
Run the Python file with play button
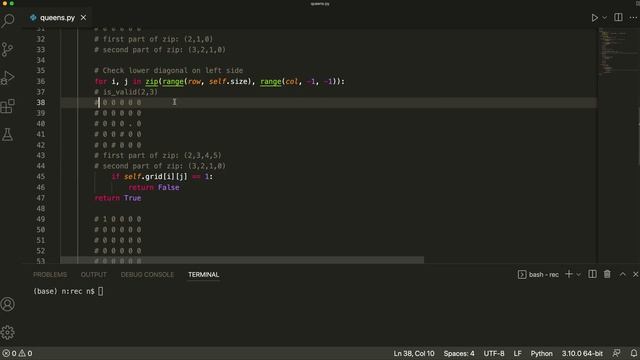pyautogui.click(x=595, y=18)
